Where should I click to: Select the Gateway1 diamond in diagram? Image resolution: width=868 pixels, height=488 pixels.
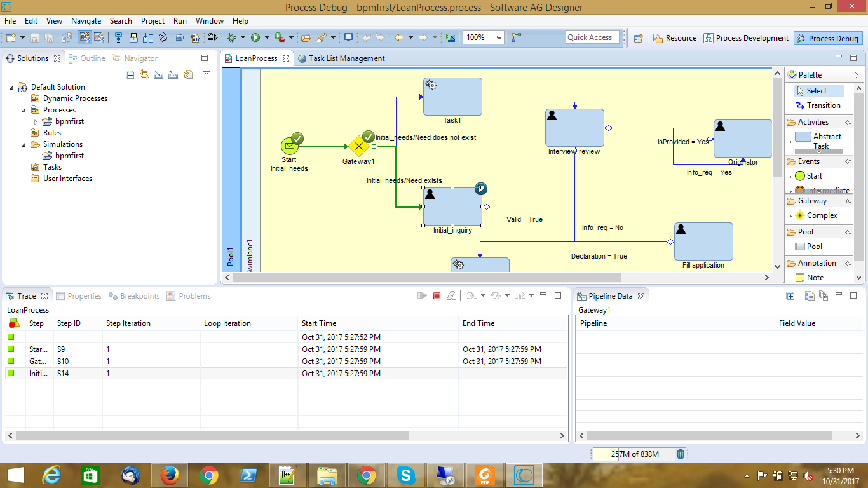click(x=359, y=146)
